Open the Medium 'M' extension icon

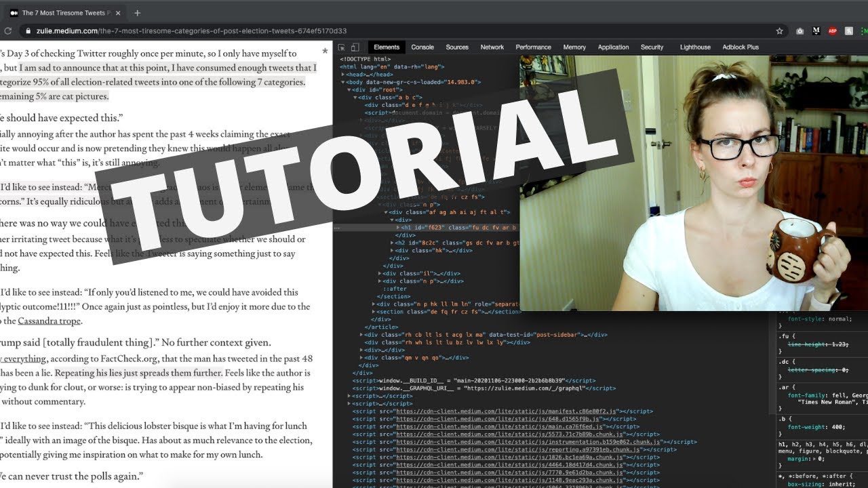[x=816, y=31]
